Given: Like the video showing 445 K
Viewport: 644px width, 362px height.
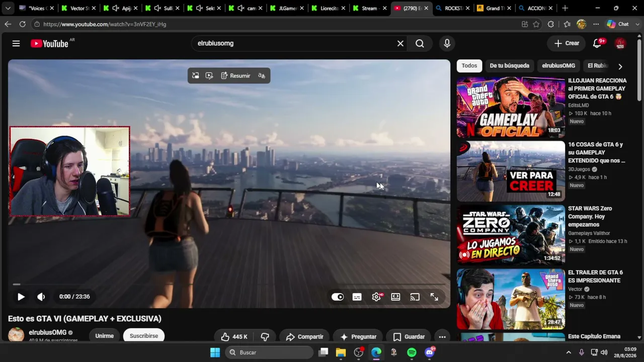Looking at the screenshot, I should click(x=234, y=337).
